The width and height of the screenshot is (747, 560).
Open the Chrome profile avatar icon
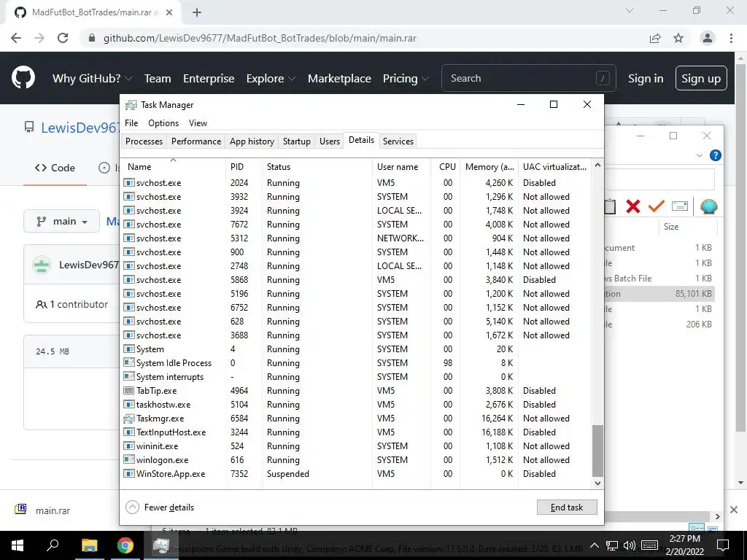[x=707, y=38]
